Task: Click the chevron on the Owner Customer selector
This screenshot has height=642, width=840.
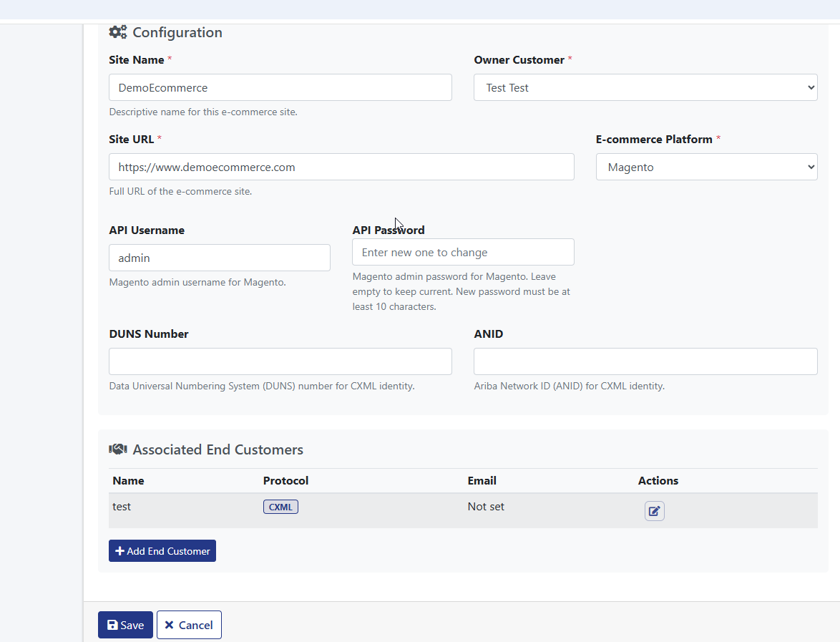Action: tap(809, 87)
